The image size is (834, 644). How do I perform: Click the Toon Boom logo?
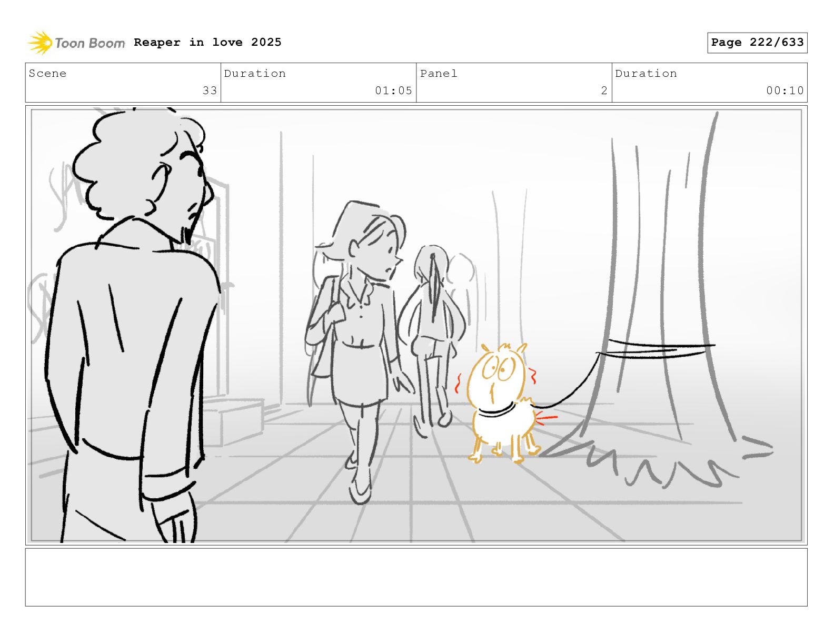(76, 43)
